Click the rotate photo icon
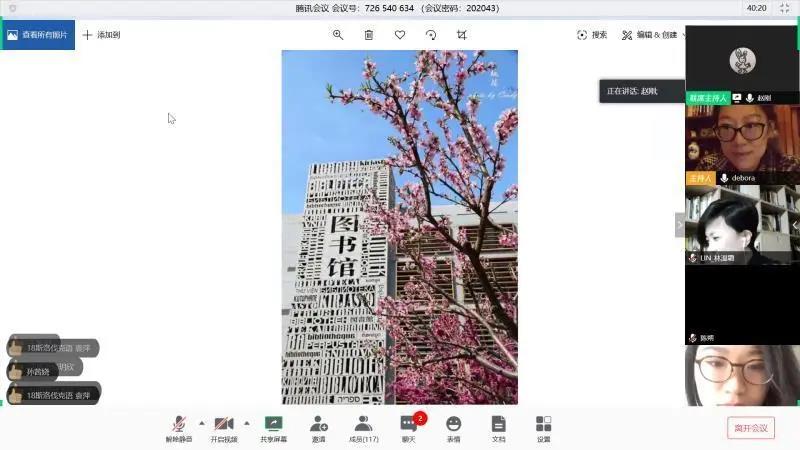 [431, 35]
